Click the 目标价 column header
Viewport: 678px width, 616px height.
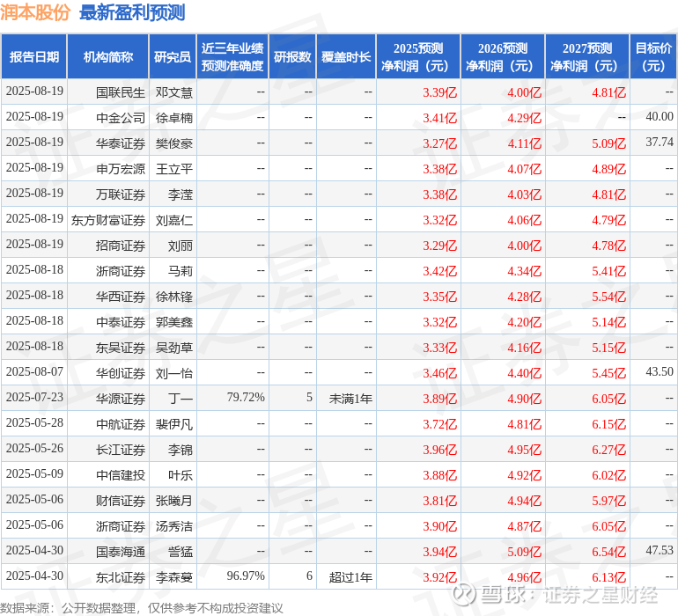[653, 56]
